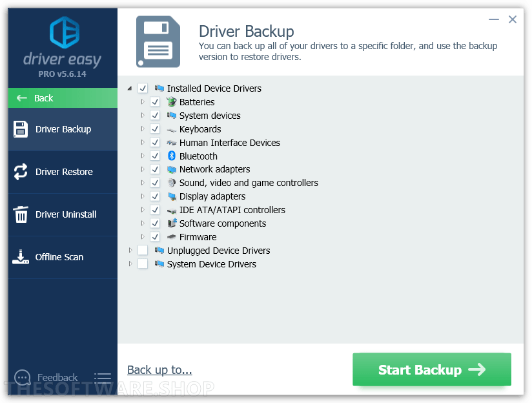Viewport: 532px width, 403px height.
Task: Click the Offline Scan download icon
Action: click(x=21, y=257)
